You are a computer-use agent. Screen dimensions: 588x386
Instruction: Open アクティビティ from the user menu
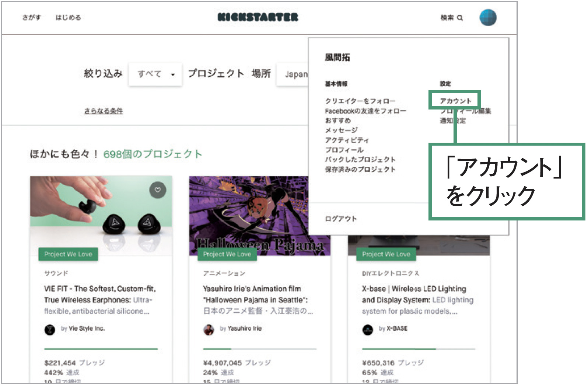click(x=347, y=140)
